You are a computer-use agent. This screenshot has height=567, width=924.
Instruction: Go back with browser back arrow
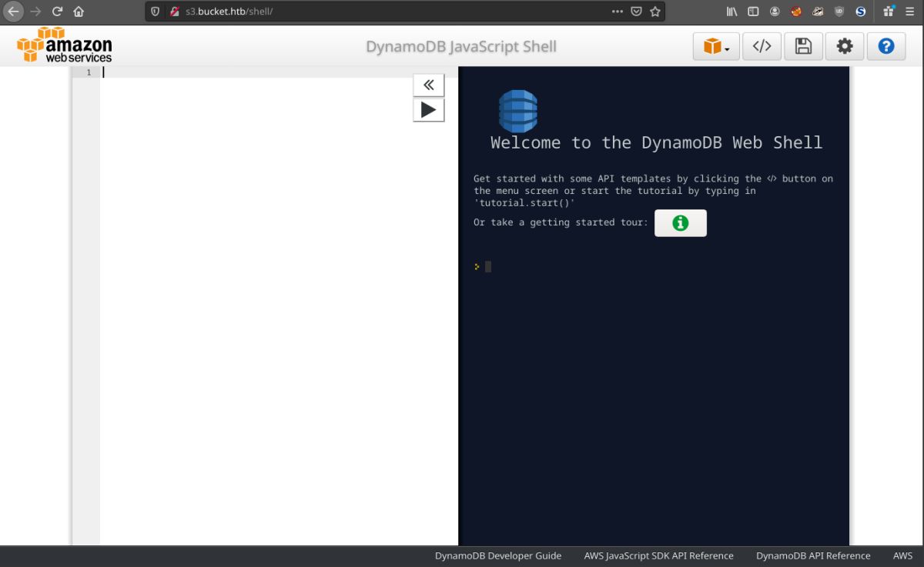(13, 12)
